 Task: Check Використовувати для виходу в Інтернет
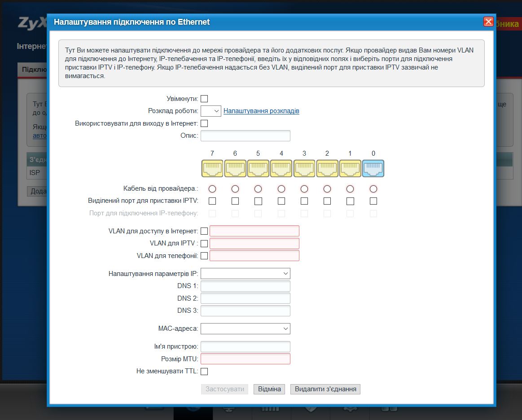[204, 123]
